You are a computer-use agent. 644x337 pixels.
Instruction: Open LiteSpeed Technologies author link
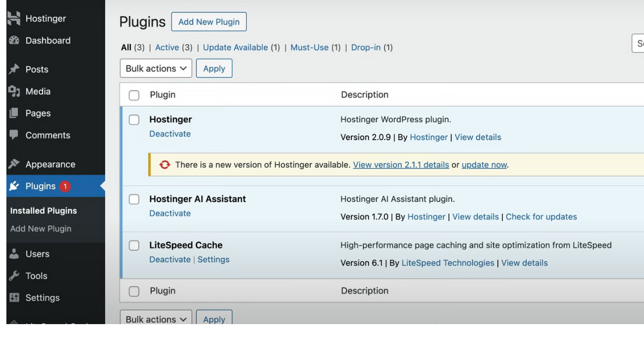pos(448,263)
